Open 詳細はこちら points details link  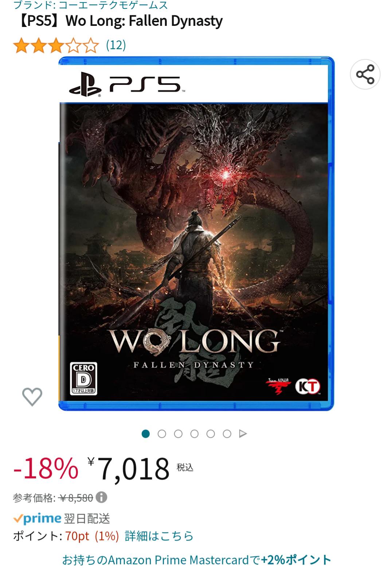point(159,536)
